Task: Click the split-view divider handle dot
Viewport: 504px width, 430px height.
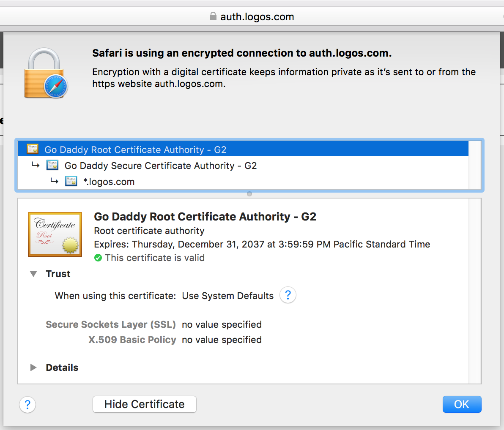Action: click(249, 194)
